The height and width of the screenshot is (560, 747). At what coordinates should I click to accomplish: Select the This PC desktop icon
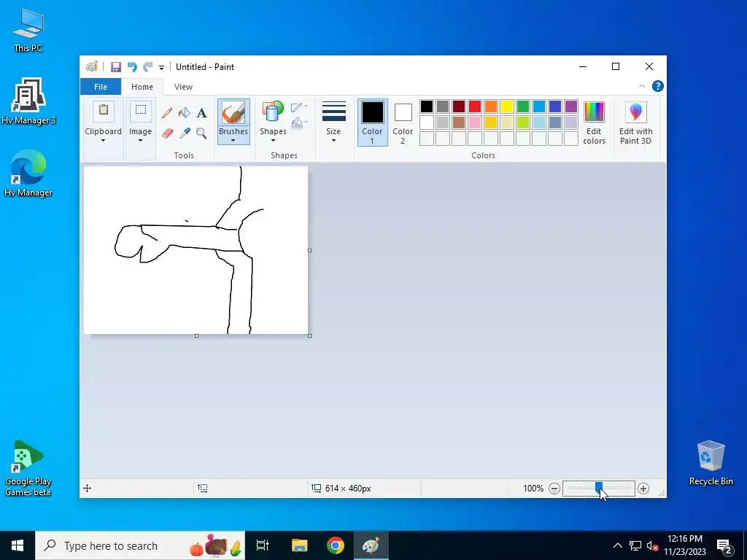pos(28,30)
